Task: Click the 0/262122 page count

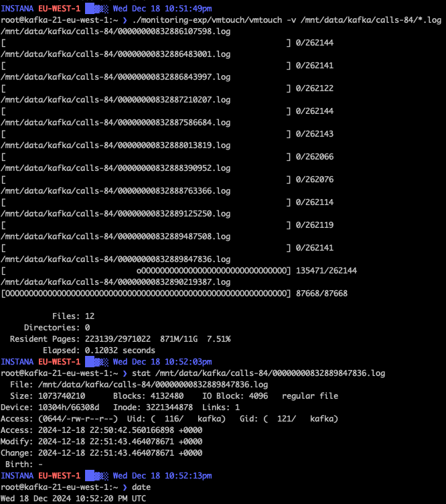Action: pyautogui.click(x=315, y=88)
